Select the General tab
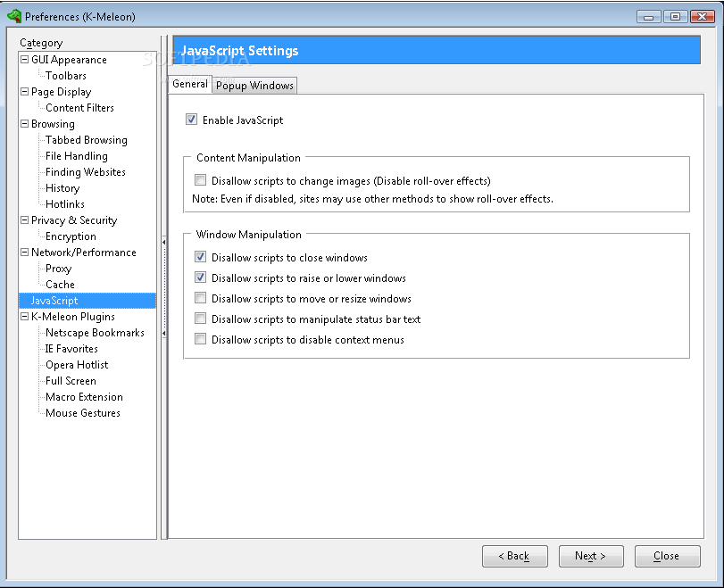 [x=190, y=84]
